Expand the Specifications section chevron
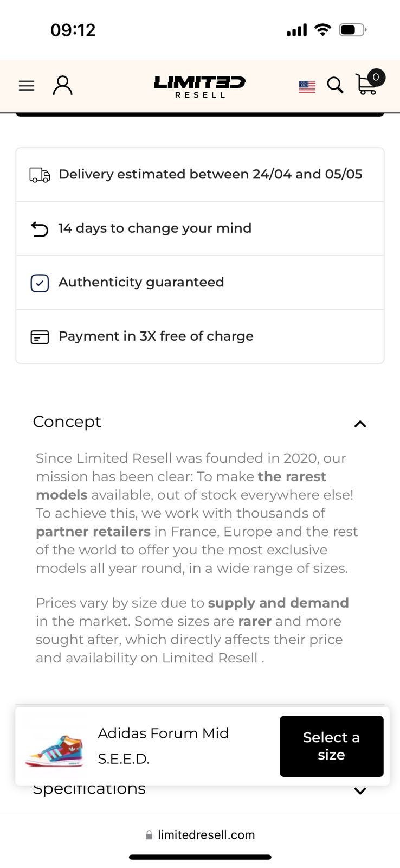Image resolution: width=400 pixels, height=868 pixels. [x=360, y=790]
